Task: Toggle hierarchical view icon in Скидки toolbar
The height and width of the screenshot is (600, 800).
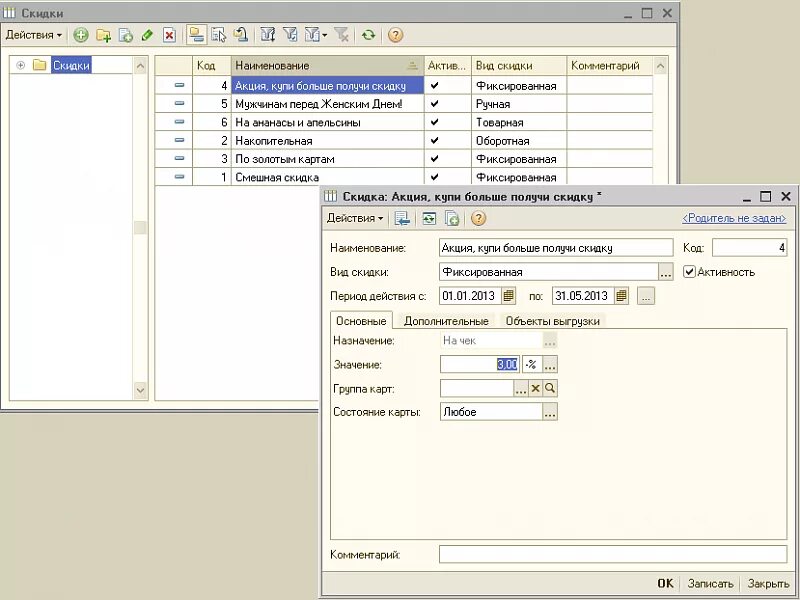Action: point(196,35)
